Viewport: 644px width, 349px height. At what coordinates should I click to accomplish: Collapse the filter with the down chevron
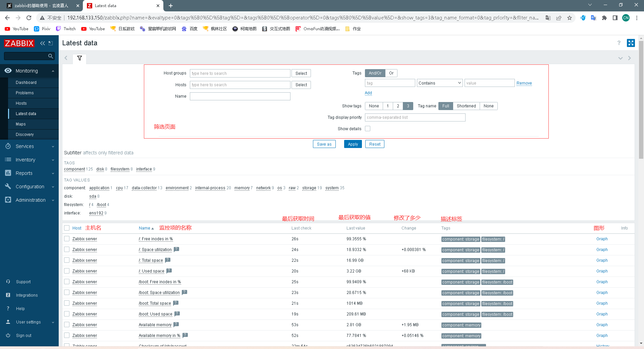[620, 58]
